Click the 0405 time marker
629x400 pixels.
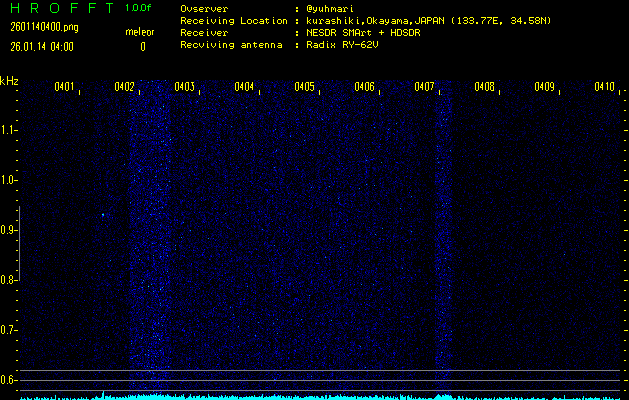point(304,87)
